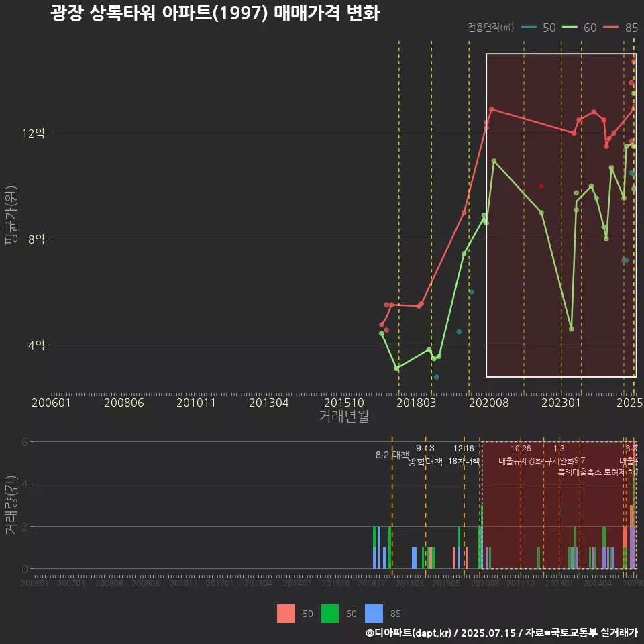Image resolution: width=644 pixels, height=644 pixels.
Task: Click 201803 on the price chart x-axis
Action: pyautogui.click(x=416, y=402)
